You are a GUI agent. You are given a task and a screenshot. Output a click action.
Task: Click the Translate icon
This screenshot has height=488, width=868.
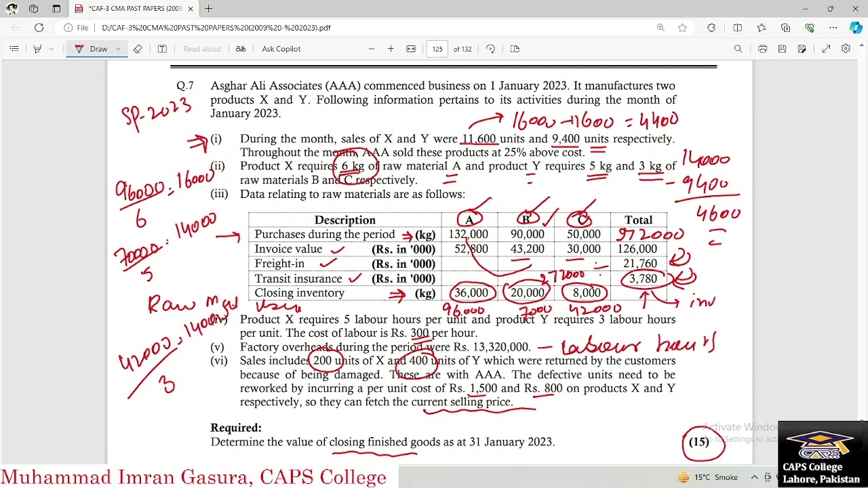(x=241, y=49)
